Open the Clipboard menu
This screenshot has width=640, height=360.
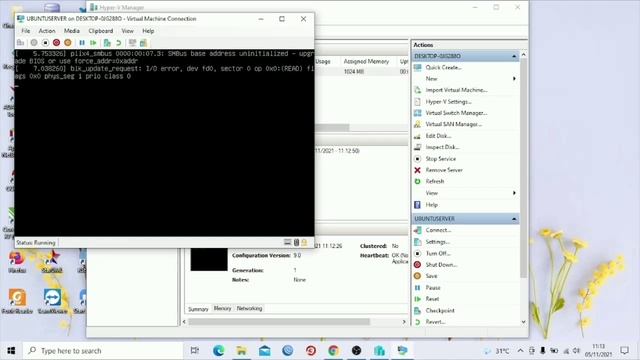(101, 31)
